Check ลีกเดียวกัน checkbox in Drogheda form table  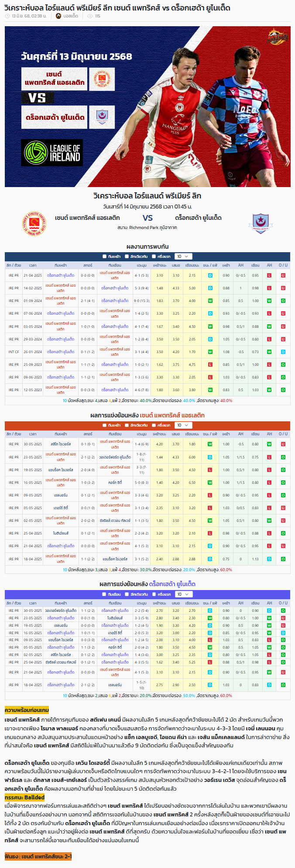click(127, 594)
